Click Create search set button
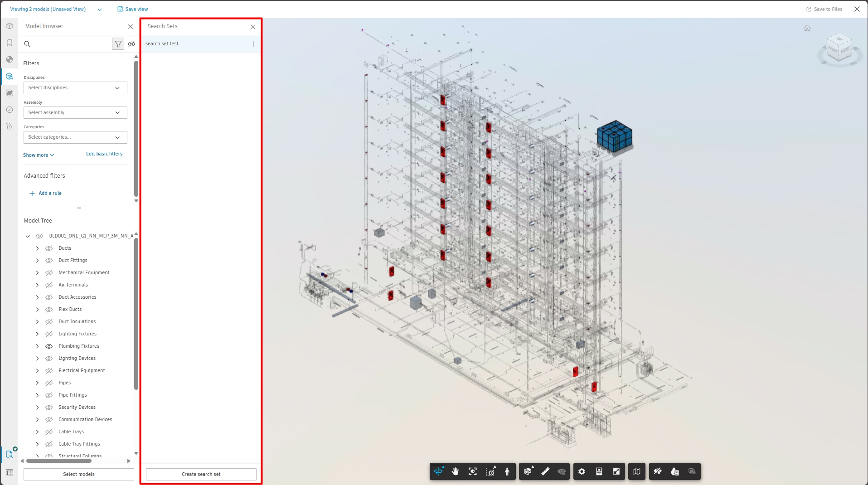 pos(201,474)
